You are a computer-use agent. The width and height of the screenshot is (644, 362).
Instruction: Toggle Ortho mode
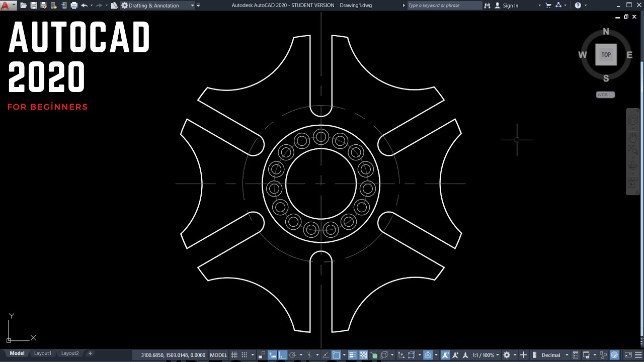(282, 355)
